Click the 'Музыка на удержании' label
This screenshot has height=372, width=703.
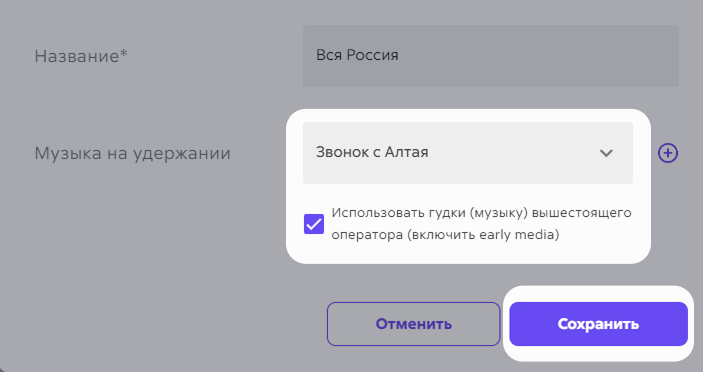[132, 153]
